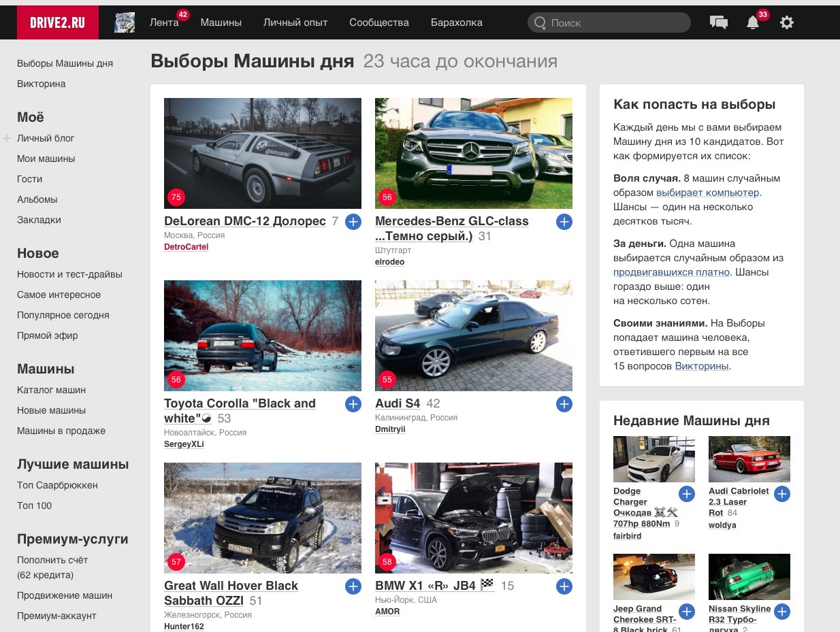
Task: Follow the выбирает компьютер link
Action: [708, 193]
